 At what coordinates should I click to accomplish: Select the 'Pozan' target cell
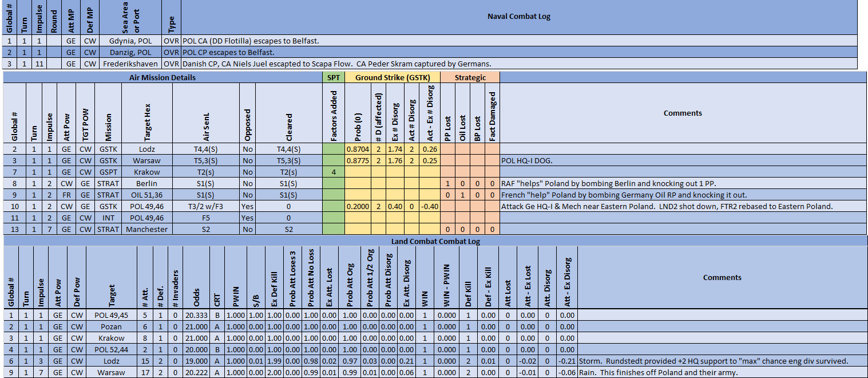111,326
